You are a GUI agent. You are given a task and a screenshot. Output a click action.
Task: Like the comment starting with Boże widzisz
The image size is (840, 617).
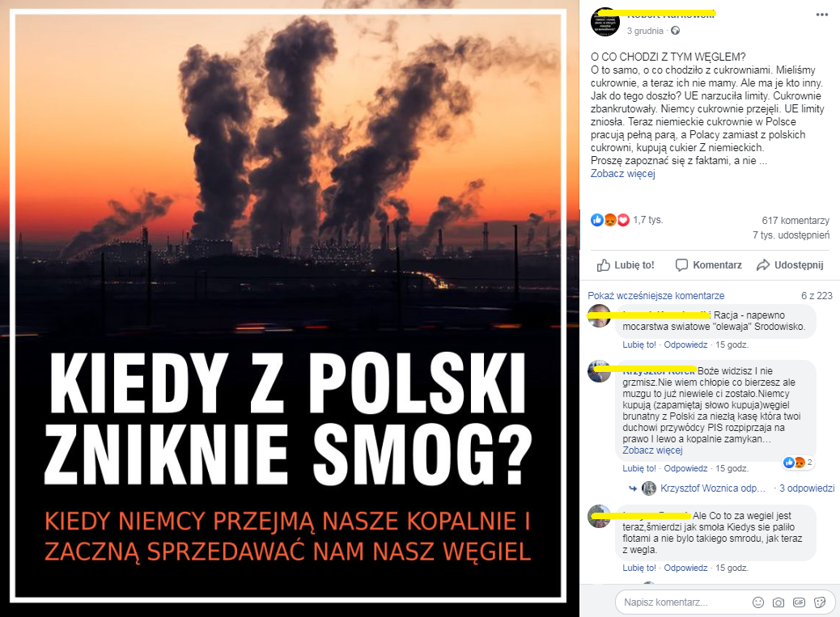pos(638,468)
